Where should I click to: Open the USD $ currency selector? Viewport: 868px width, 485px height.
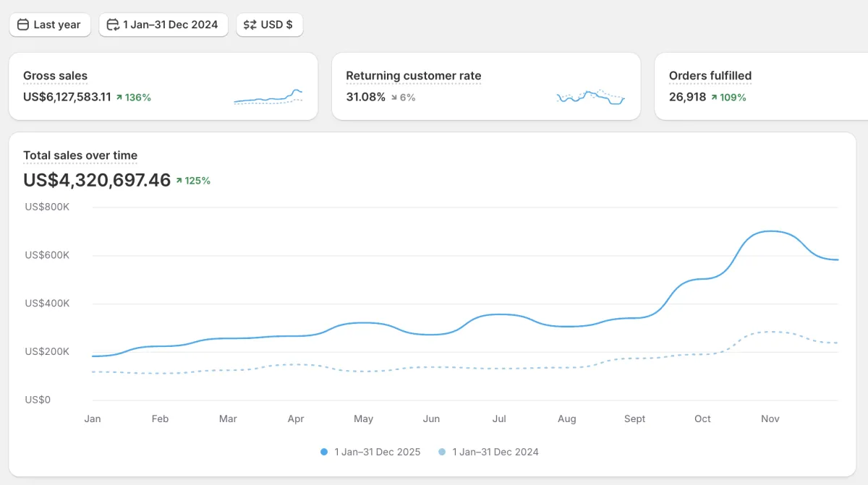[270, 25]
